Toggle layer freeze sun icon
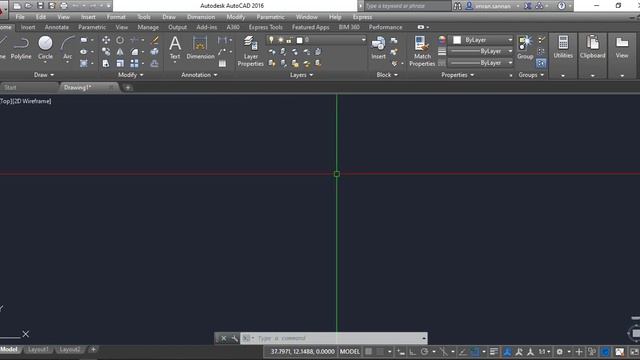 pos(280,40)
